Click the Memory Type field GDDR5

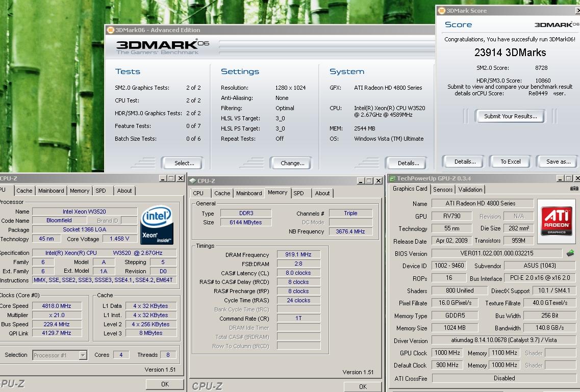[455, 316]
